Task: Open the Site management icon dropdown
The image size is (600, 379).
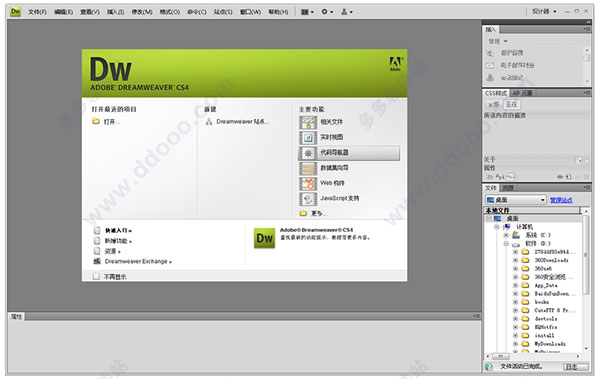Action: 347,12
